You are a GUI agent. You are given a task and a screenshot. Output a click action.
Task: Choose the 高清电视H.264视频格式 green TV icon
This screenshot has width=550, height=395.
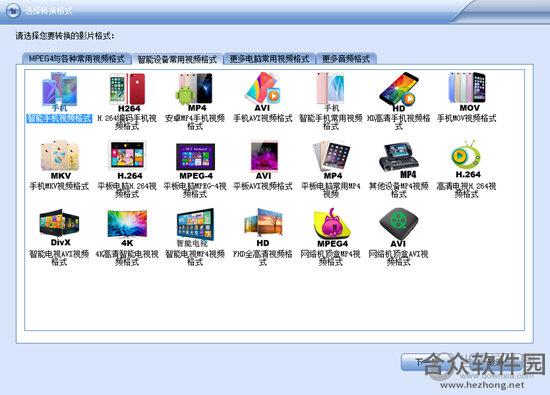click(x=467, y=159)
